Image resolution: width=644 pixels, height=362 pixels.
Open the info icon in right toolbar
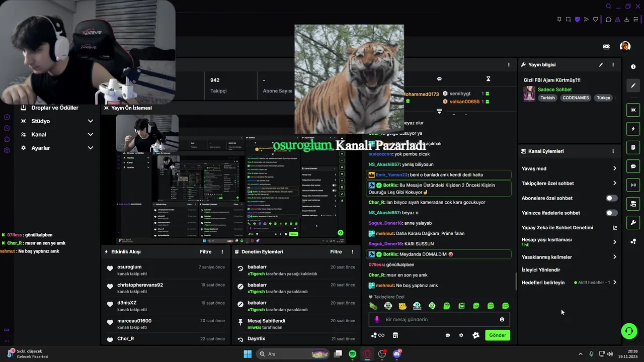pyautogui.click(x=633, y=67)
